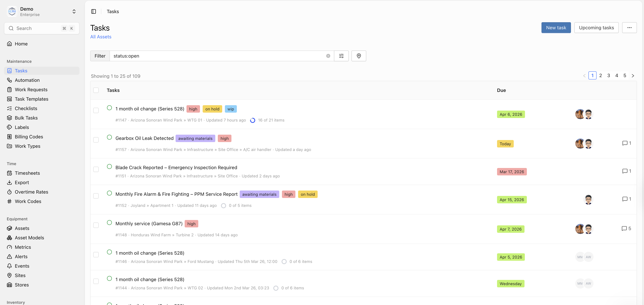Open the Checklists section

pos(26,108)
